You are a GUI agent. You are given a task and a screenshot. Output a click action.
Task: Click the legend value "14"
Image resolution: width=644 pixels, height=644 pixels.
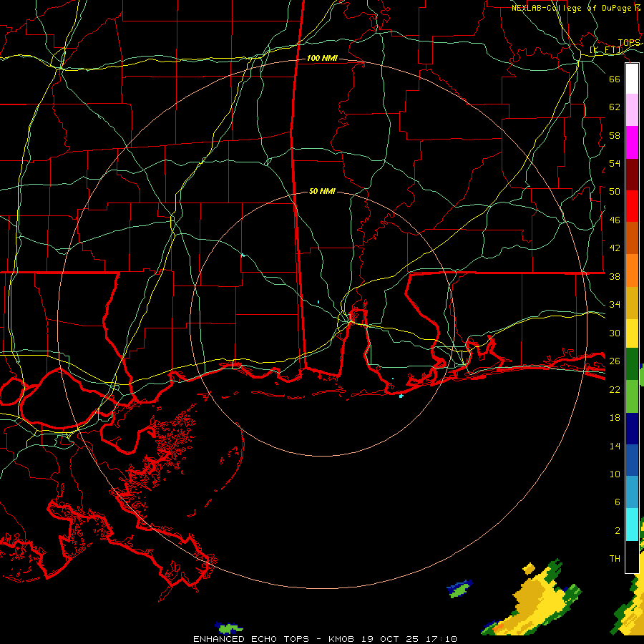click(615, 446)
